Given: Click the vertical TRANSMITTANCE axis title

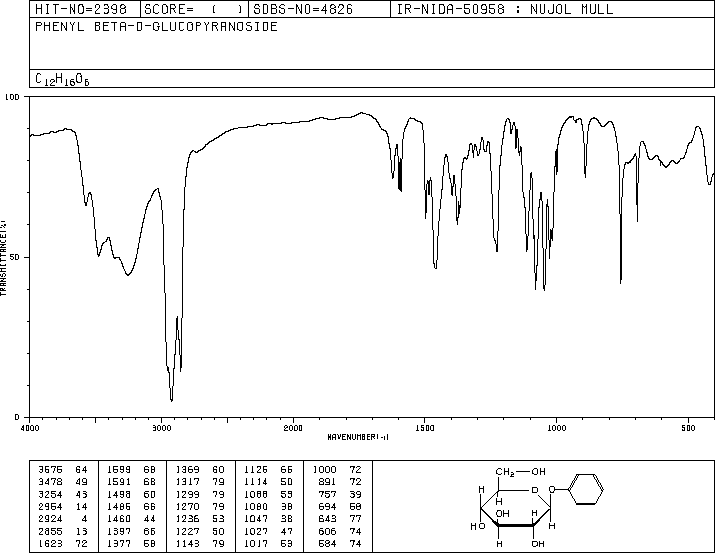Looking at the screenshot, I should 3,258.
